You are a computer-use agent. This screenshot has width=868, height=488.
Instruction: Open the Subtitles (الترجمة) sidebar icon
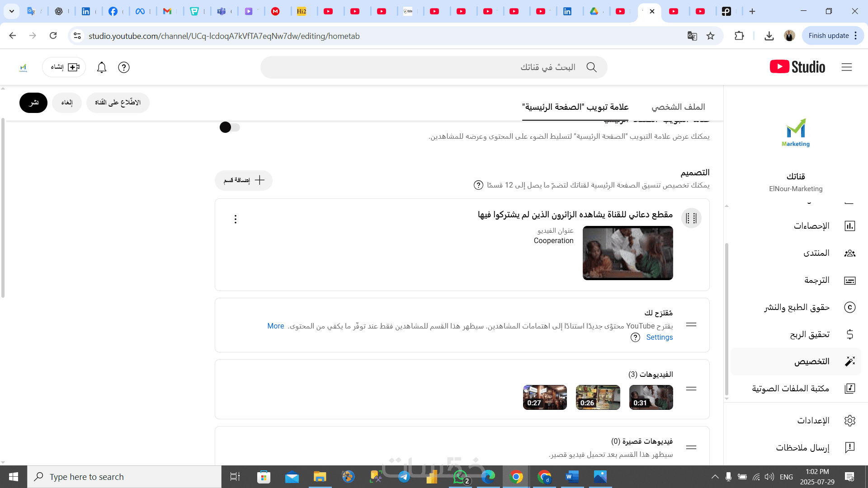849,281
